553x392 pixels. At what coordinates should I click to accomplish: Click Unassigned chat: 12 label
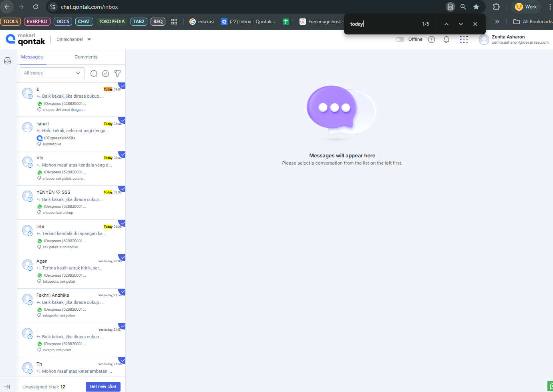(x=44, y=387)
